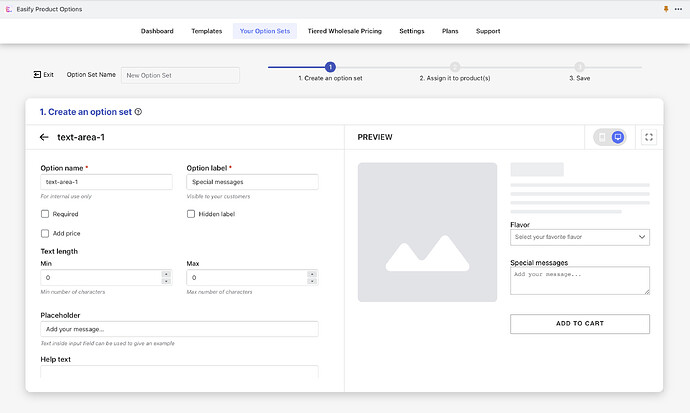Click the Easify app logo icon
Screen dimensions: 690x413
[8, 9]
